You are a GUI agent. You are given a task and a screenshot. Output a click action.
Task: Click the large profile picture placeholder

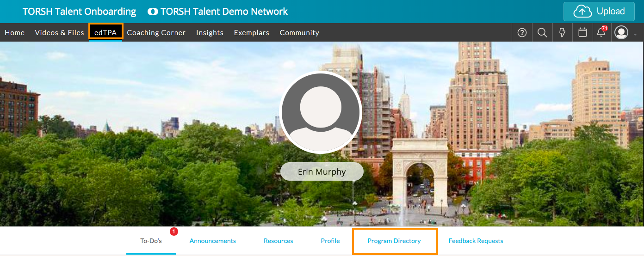pyautogui.click(x=321, y=113)
